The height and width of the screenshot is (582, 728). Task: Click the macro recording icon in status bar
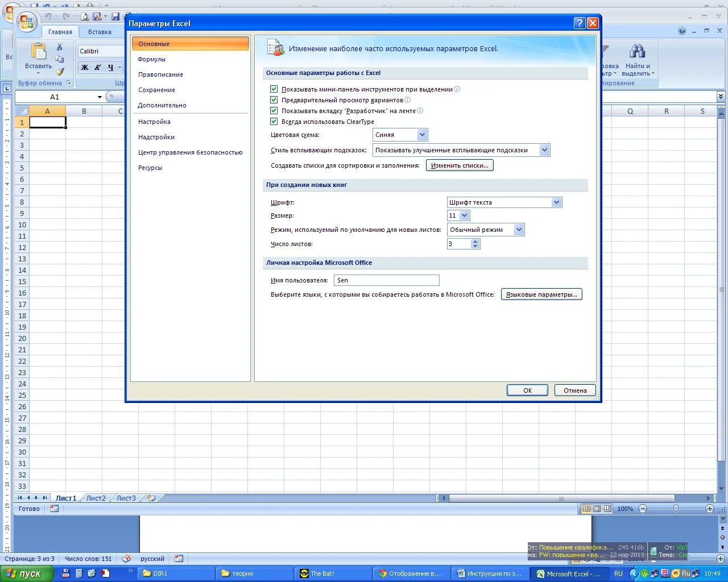point(55,509)
